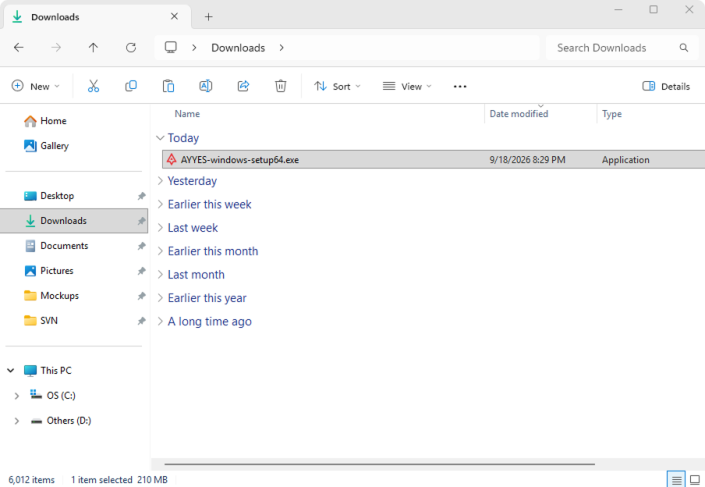Select Downloads in navigation pane
Screen dimensions: 705x487
(x=74, y=220)
